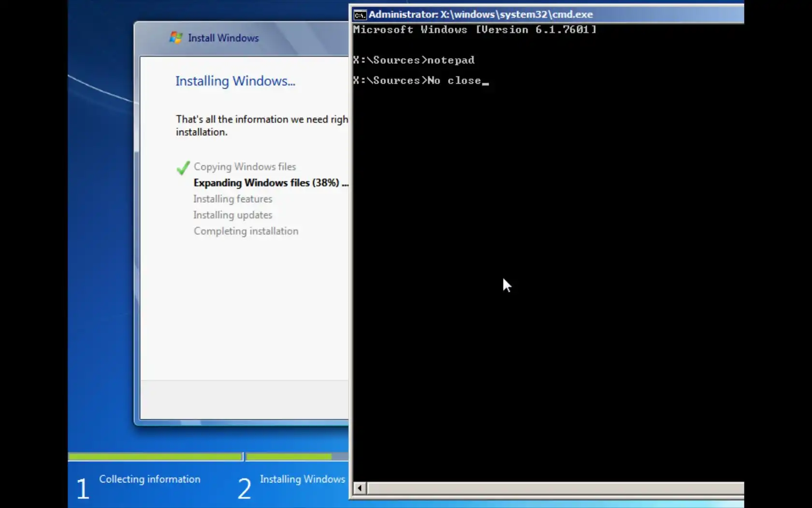Image resolution: width=812 pixels, height=508 pixels.
Task: Click the left arrow of cmd horizontal scrollbar
Action: [360, 488]
